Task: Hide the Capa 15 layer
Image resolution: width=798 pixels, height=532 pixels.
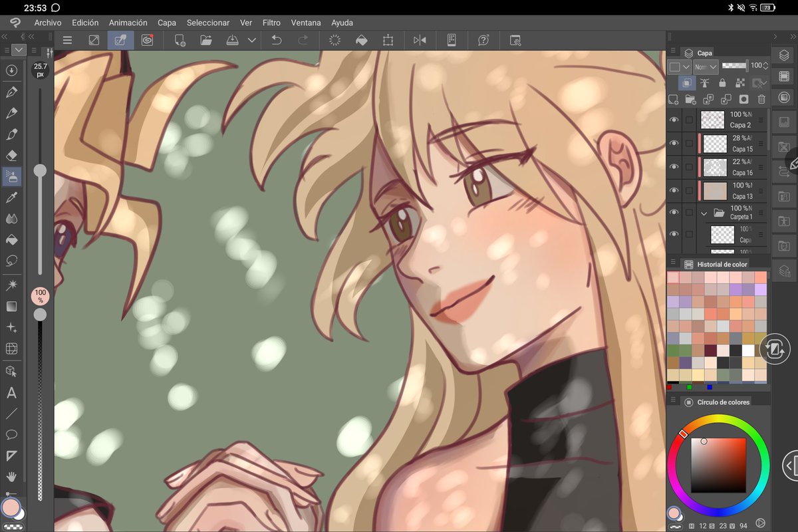Action: click(674, 143)
